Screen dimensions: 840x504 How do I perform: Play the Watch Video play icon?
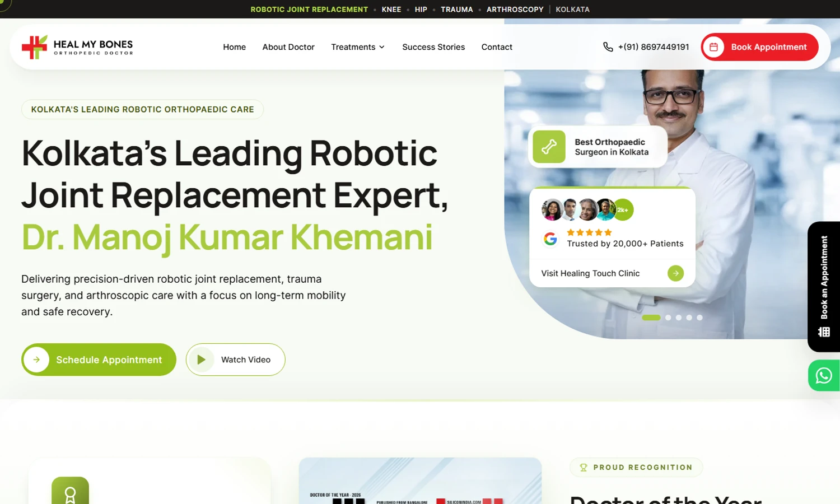[x=201, y=360]
